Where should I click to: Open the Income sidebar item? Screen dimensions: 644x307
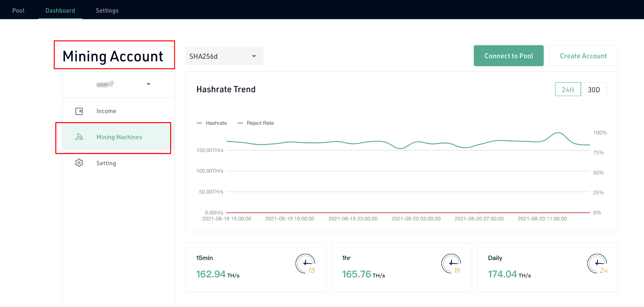pyautogui.click(x=106, y=111)
